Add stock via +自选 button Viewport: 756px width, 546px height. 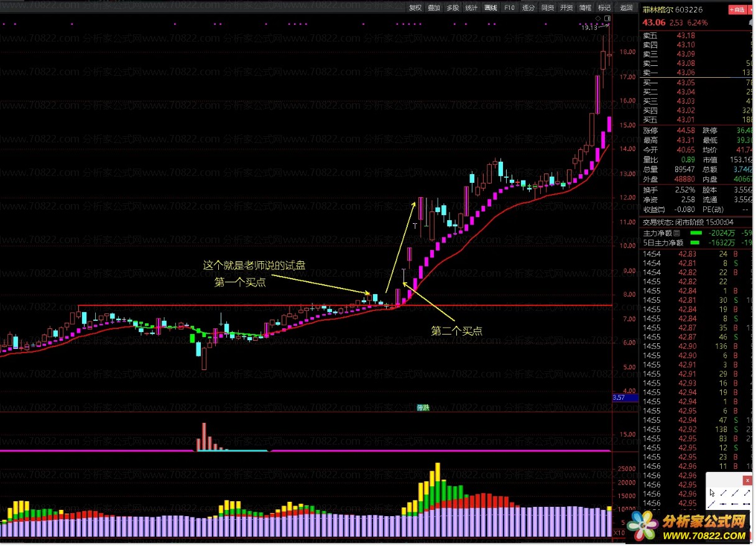point(737,9)
